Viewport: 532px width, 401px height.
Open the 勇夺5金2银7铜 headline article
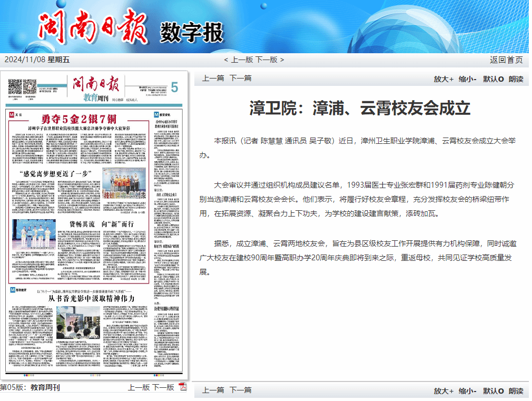[79, 118]
